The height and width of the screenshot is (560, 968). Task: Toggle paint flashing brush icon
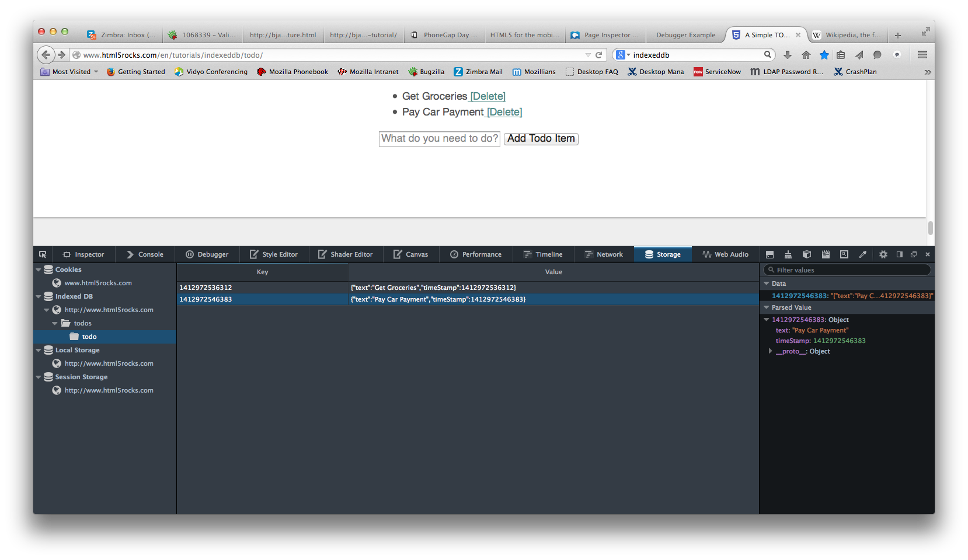click(x=788, y=254)
